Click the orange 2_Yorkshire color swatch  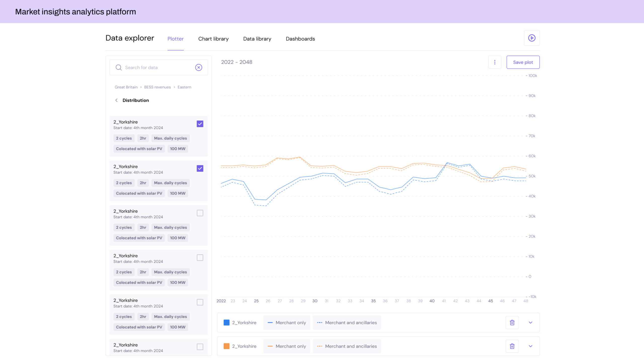coord(226,346)
